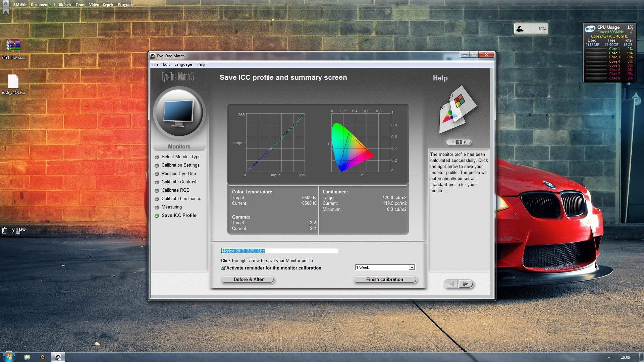Open the Képek launcher item

click(x=108, y=5)
